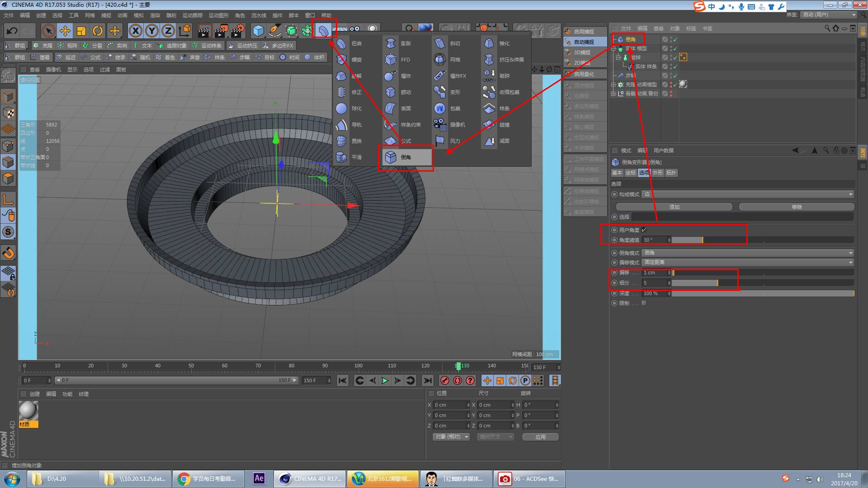Toggle 启用捕捉 snapping option
Screen dimensions: 868x488
[x=584, y=32]
